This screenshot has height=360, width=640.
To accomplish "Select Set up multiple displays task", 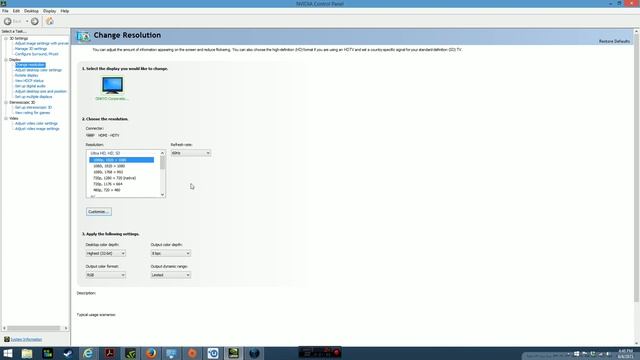I will pyautogui.click(x=33, y=97).
